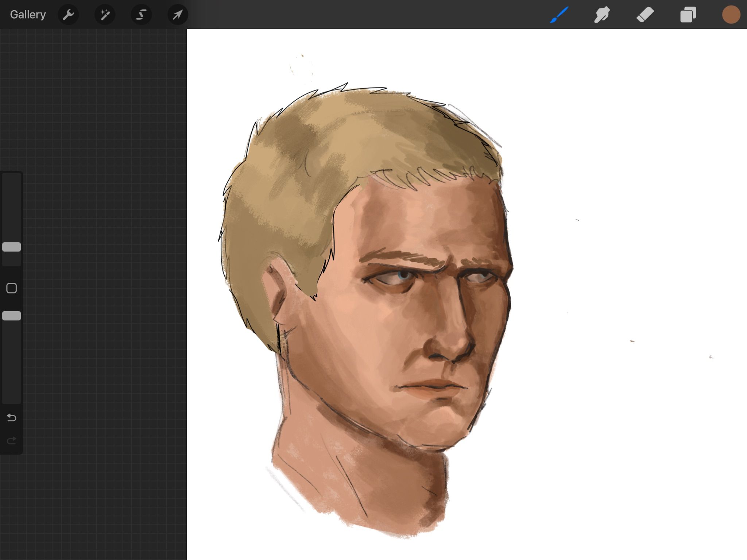Return to the Gallery

(x=28, y=15)
